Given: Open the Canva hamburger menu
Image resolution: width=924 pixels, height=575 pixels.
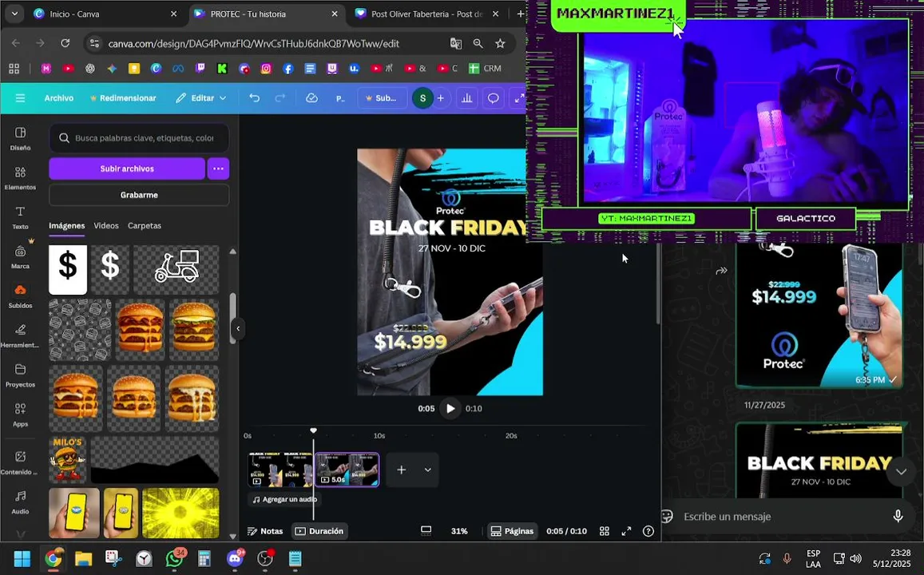Looking at the screenshot, I should tap(20, 97).
